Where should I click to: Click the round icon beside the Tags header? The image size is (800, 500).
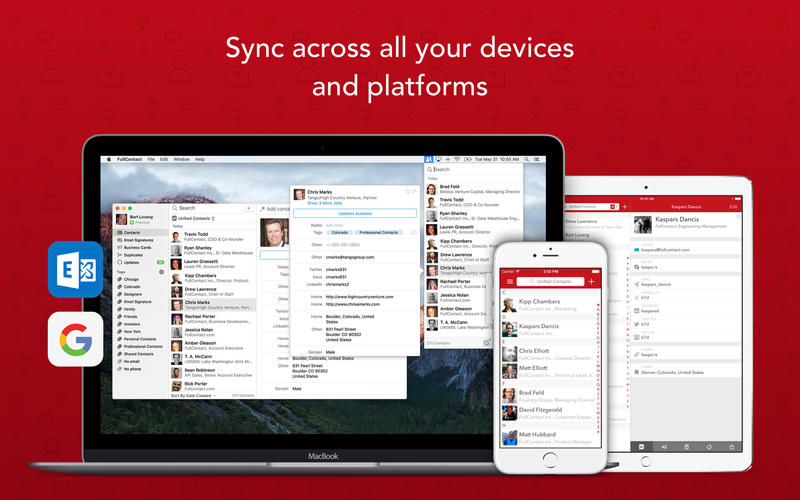pos(161,272)
